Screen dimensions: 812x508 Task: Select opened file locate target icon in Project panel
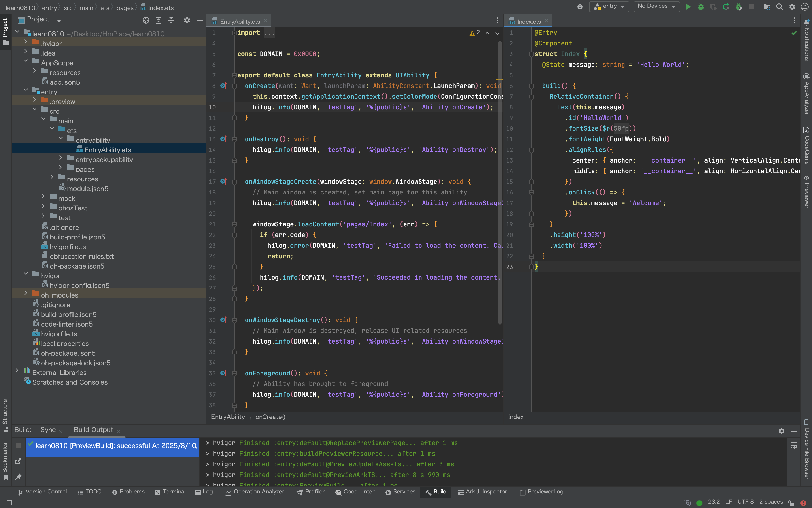coord(146,21)
